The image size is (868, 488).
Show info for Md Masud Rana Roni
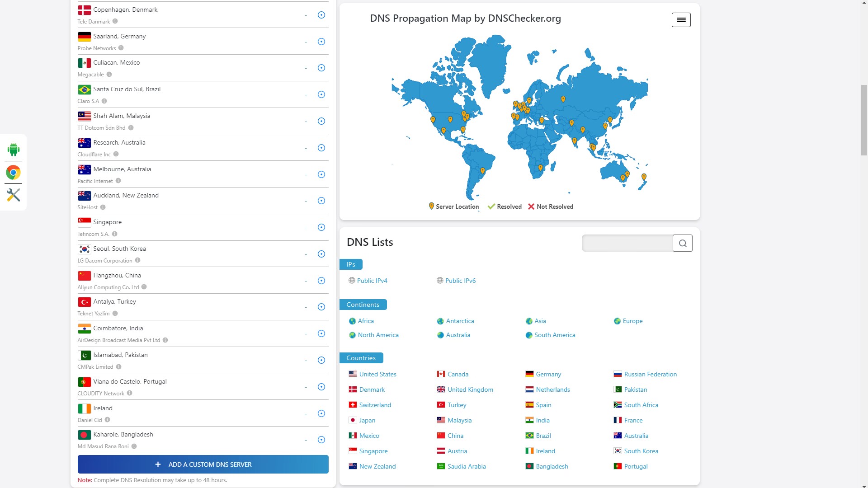click(x=134, y=446)
